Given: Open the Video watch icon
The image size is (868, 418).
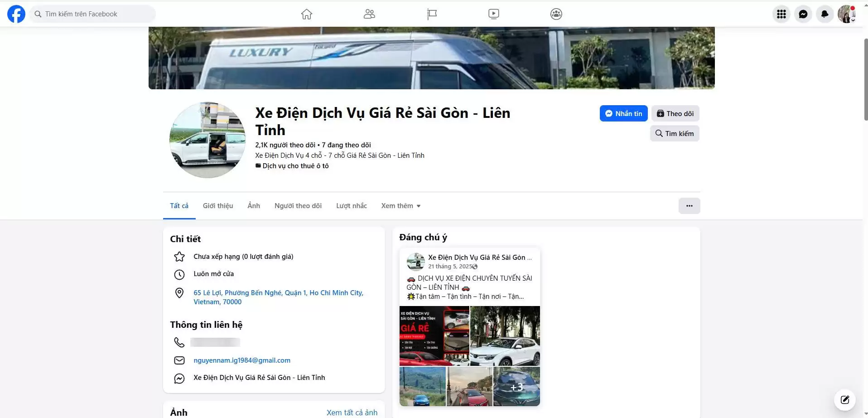Looking at the screenshot, I should 494,14.
